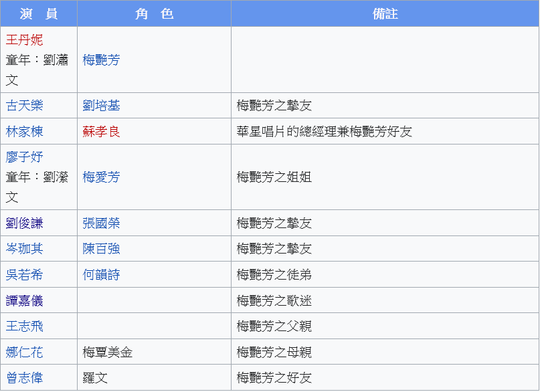Select 梅艷芳之摯友 in 岑珈其 row
Image resolution: width=540 pixels, height=392 pixels.
pyautogui.click(x=274, y=248)
